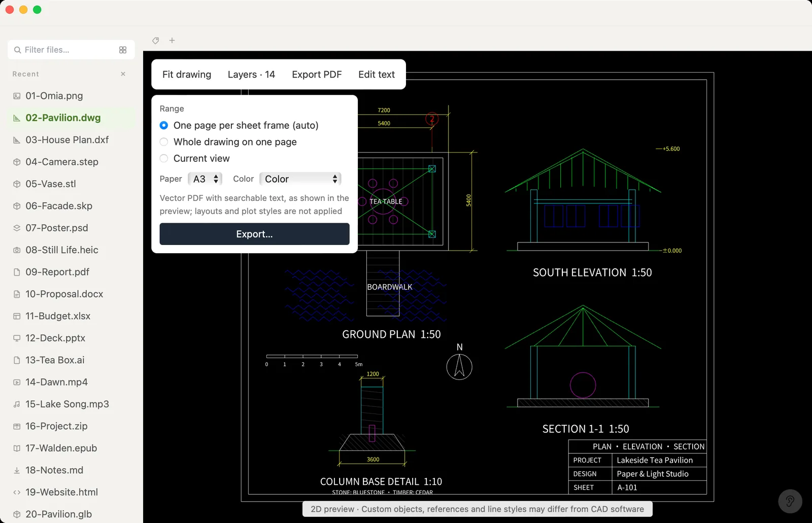
Task: Click the table icon beside 11-Budget.xlsx
Action: (x=17, y=316)
